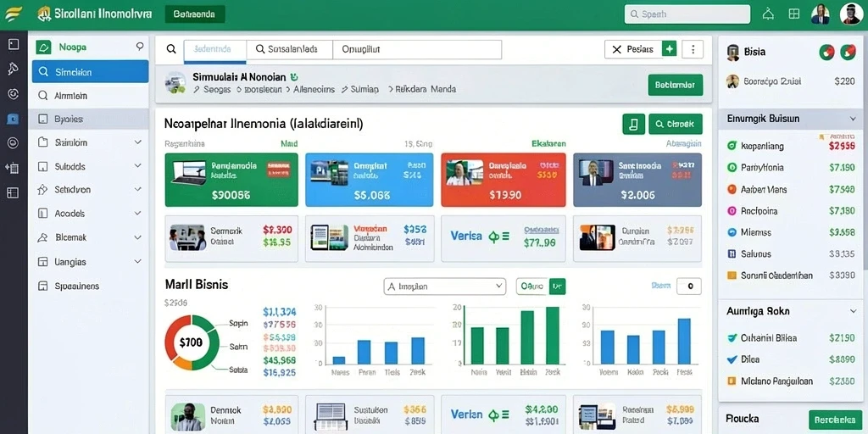868x434 pixels.
Task: Click the pin icon next to Noapa
Action: coord(140,47)
